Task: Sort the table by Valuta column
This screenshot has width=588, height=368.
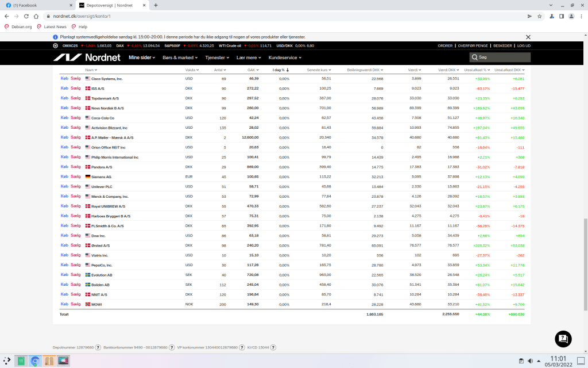Action: tap(190, 70)
